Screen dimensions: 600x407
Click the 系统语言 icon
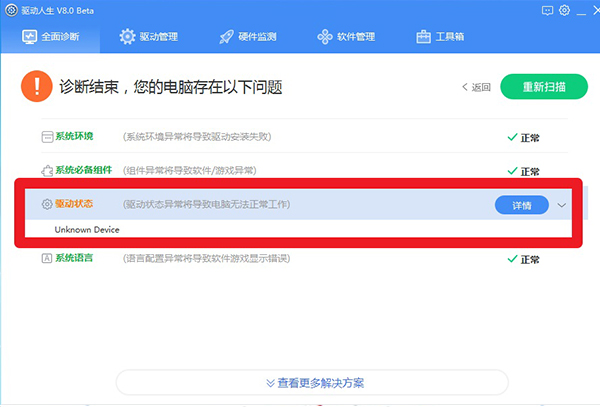47,258
